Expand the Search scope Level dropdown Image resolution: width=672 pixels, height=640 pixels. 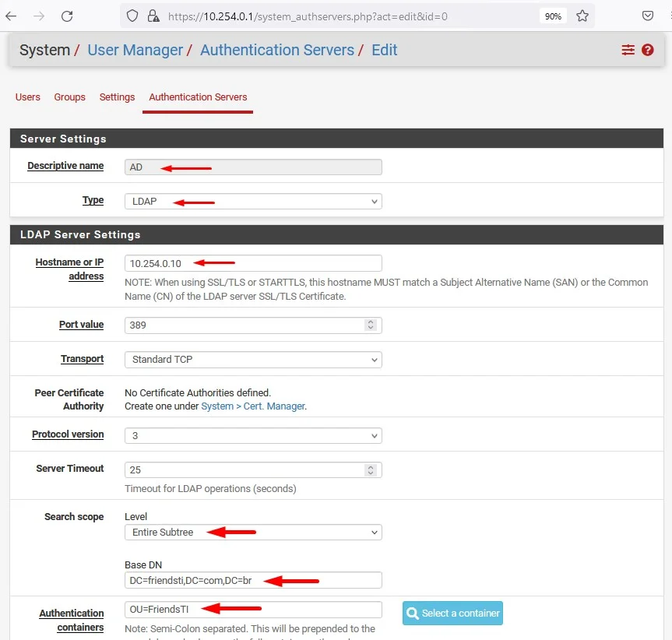coord(253,533)
